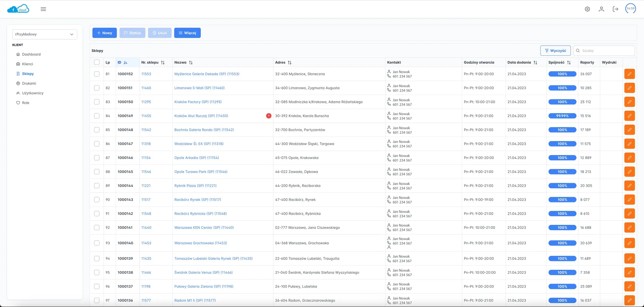Click the logout icon in header
The height and width of the screenshot is (307, 644).
tap(615, 9)
